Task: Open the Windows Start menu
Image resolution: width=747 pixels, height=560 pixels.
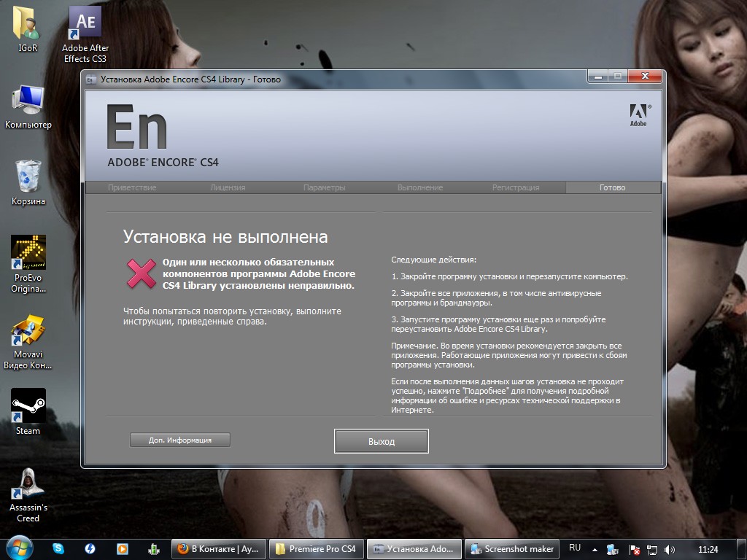Action: click(x=18, y=548)
